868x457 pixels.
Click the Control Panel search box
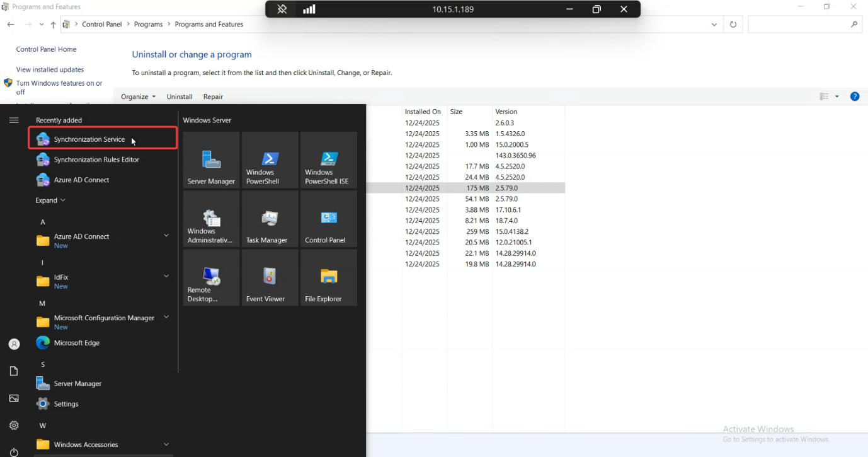point(805,25)
